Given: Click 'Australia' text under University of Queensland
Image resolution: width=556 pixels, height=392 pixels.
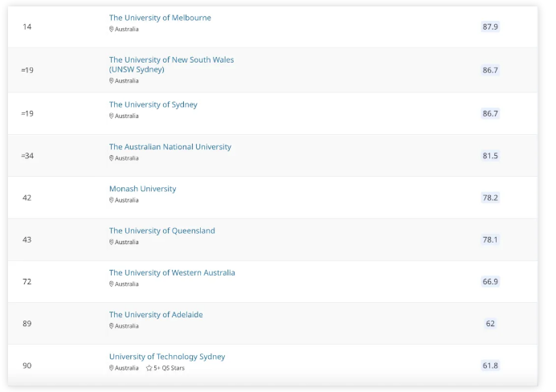Looking at the screenshot, I should tap(127, 243).
